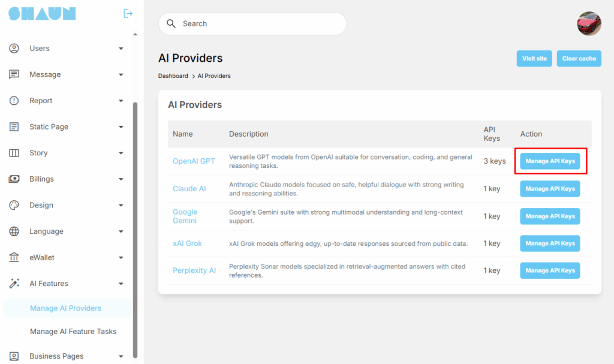
Task: Open Manage AI Feature Tasks submenu item
Action: tap(73, 332)
